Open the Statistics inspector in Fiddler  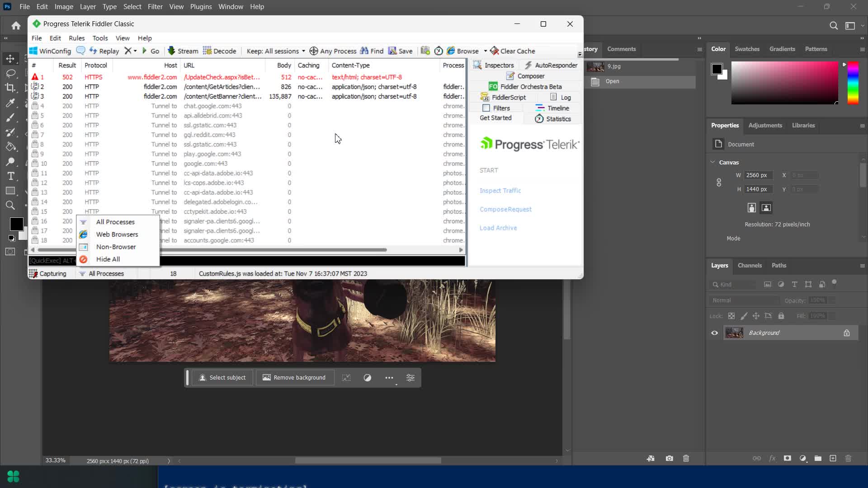click(x=553, y=118)
